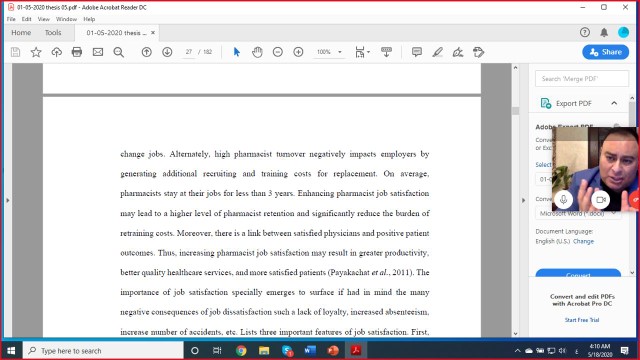Select the Hand pan tool

(x=257, y=52)
